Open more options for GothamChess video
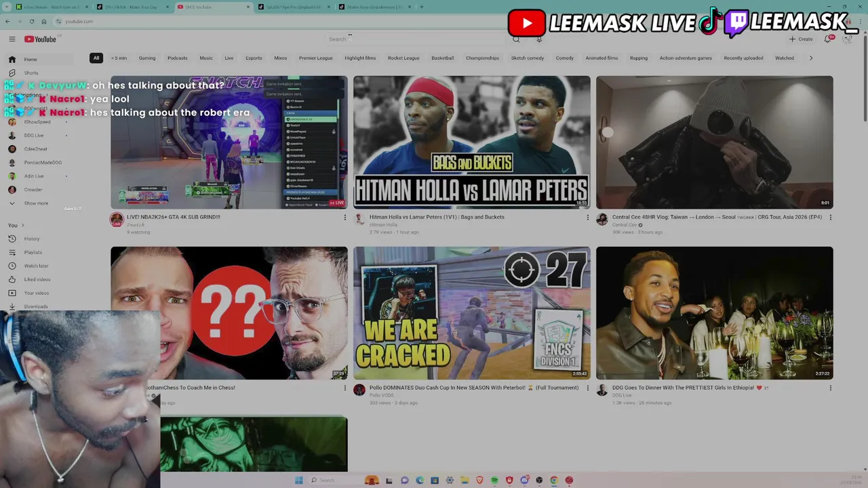Viewport: 868px width, 488px height. click(x=344, y=388)
